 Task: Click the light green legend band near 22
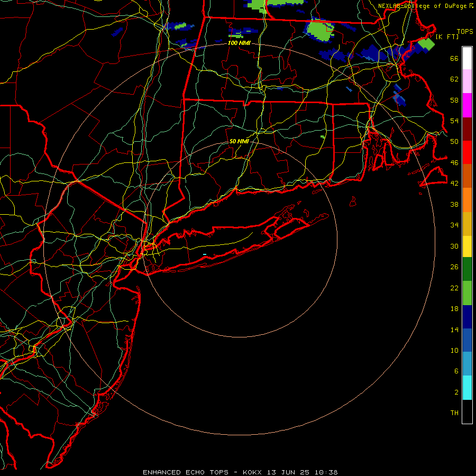467,293
